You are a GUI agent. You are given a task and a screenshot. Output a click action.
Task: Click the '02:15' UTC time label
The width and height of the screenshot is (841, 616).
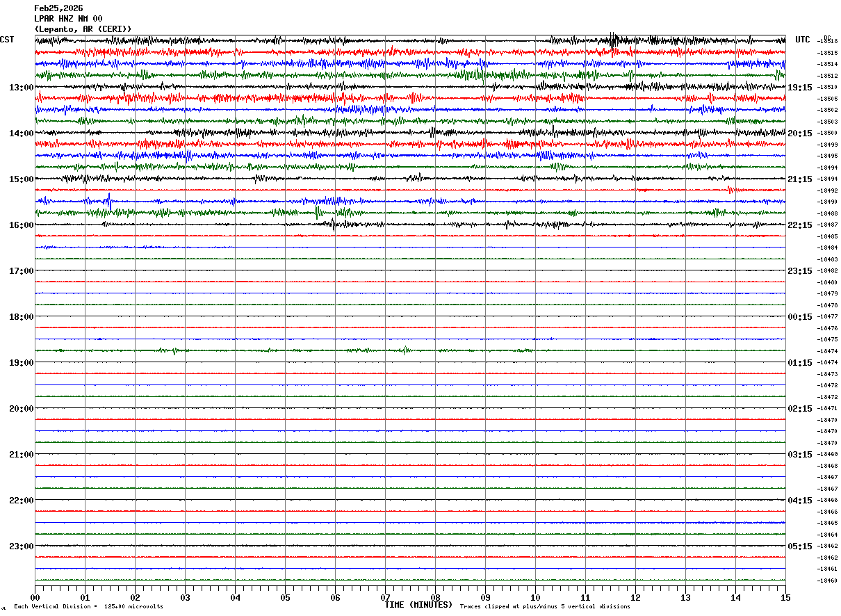800,409
